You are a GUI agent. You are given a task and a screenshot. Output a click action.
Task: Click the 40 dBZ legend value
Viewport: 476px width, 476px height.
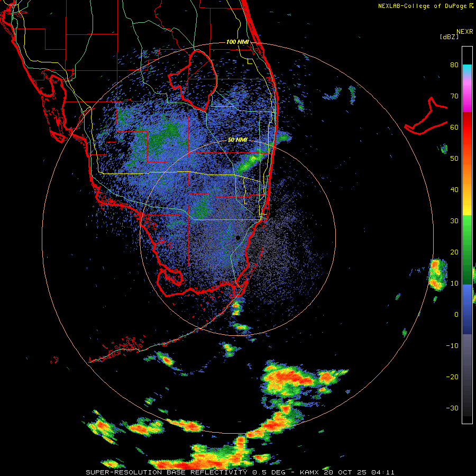tap(454, 190)
